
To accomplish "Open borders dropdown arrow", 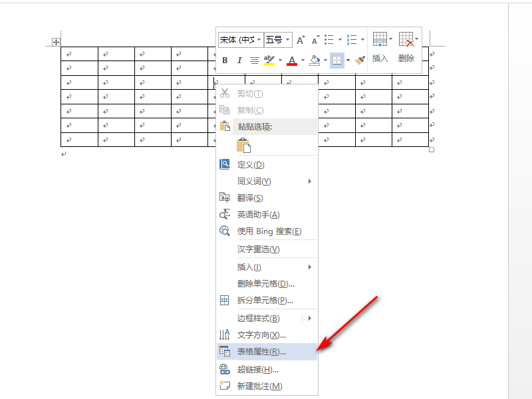I will click(x=348, y=61).
